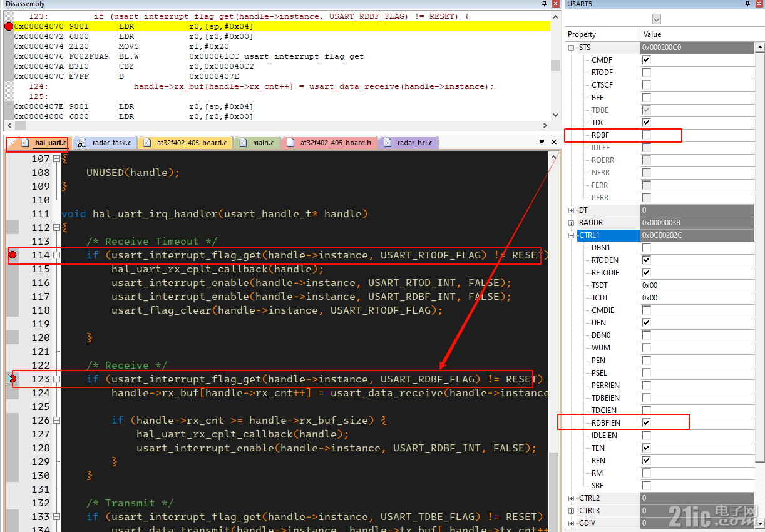The height and width of the screenshot is (532, 765).
Task: Toggle the breakpoint at disassembly address 0x08004070
Action: point(8,26)
